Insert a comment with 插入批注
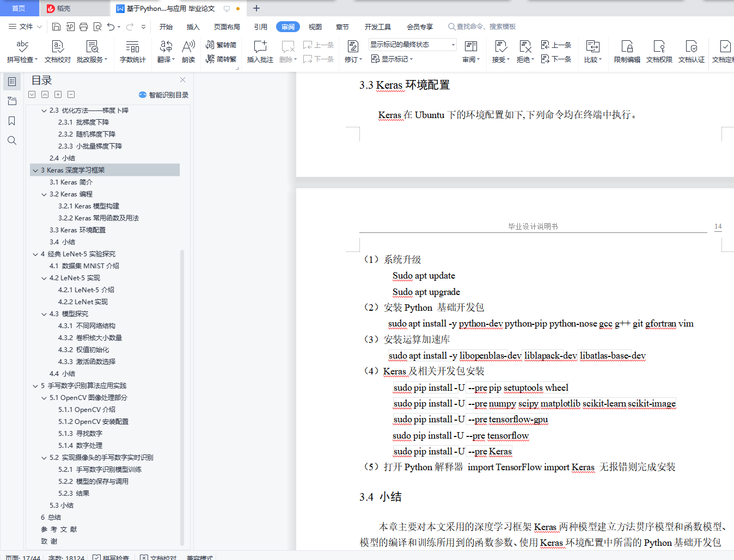 pos(260,52)
